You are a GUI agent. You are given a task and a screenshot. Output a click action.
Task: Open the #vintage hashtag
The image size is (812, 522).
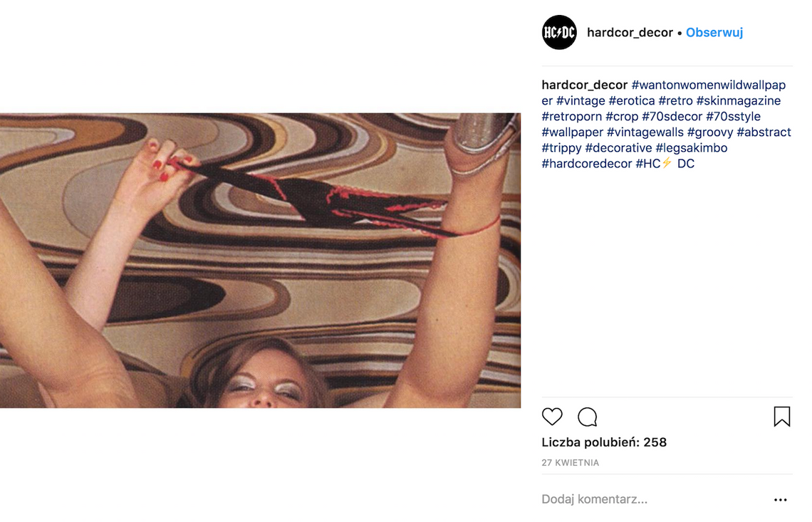click(581, 100)
